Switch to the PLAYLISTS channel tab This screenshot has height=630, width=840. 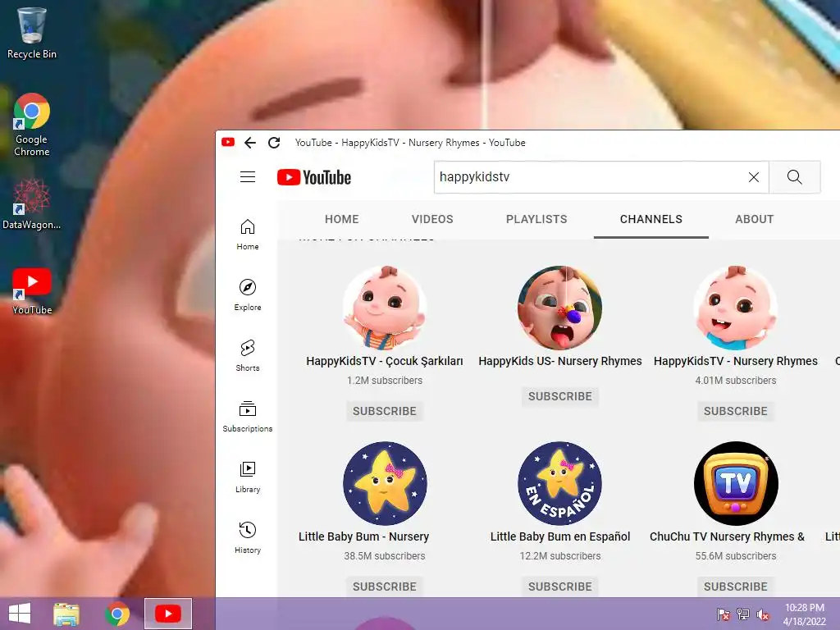point(536,219)
